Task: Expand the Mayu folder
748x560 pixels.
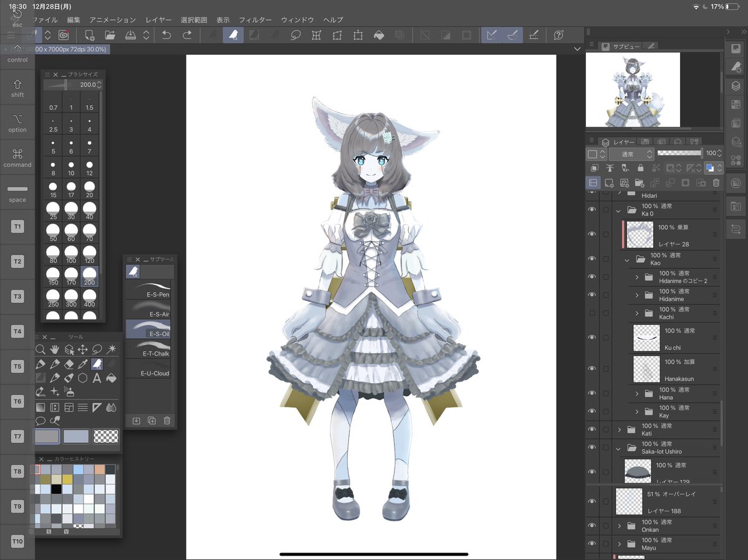Action: (x=619, y=544)
